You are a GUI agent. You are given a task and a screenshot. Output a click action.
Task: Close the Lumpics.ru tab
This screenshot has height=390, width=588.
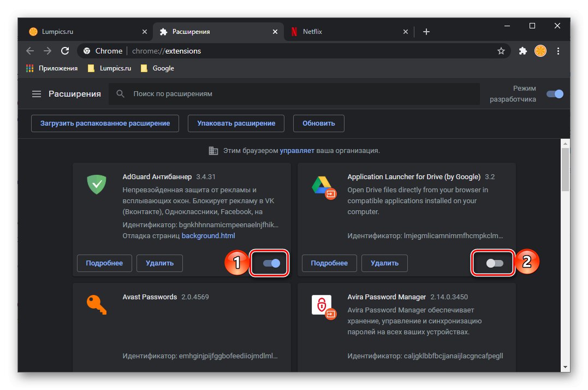(144, 32)
